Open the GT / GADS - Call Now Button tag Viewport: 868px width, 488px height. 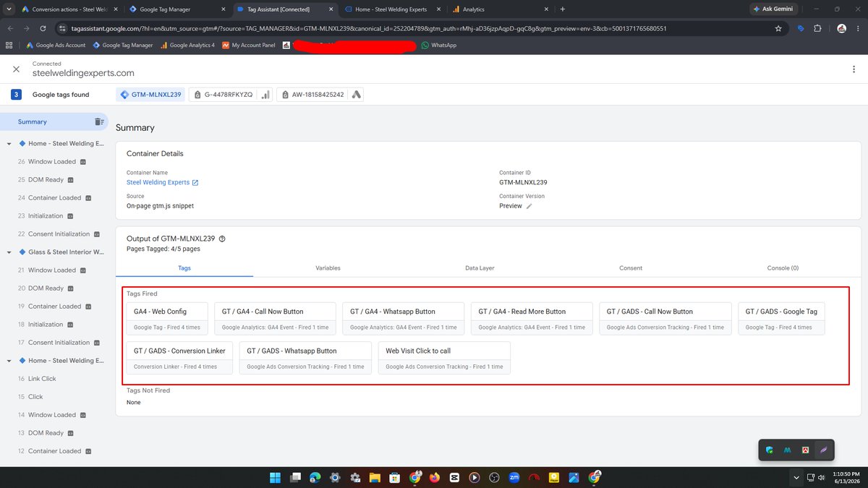click(x=665, y=319)
